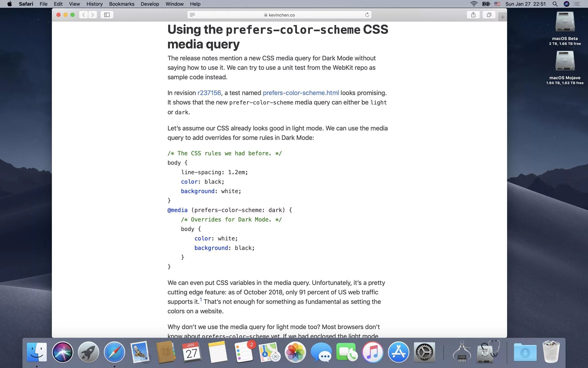Open the r237156 revision link
The height and width of the screenshot is (368, 588).
[209, 93]
